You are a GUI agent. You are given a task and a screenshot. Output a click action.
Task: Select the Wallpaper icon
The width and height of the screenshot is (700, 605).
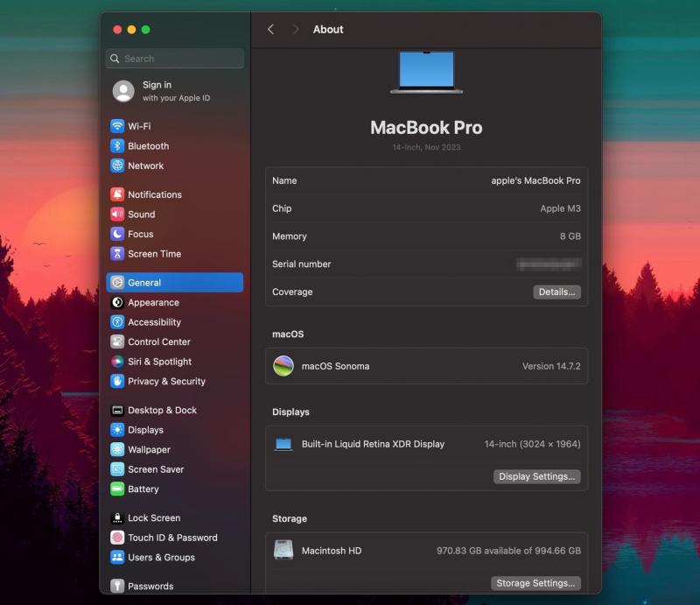[117, 449]
